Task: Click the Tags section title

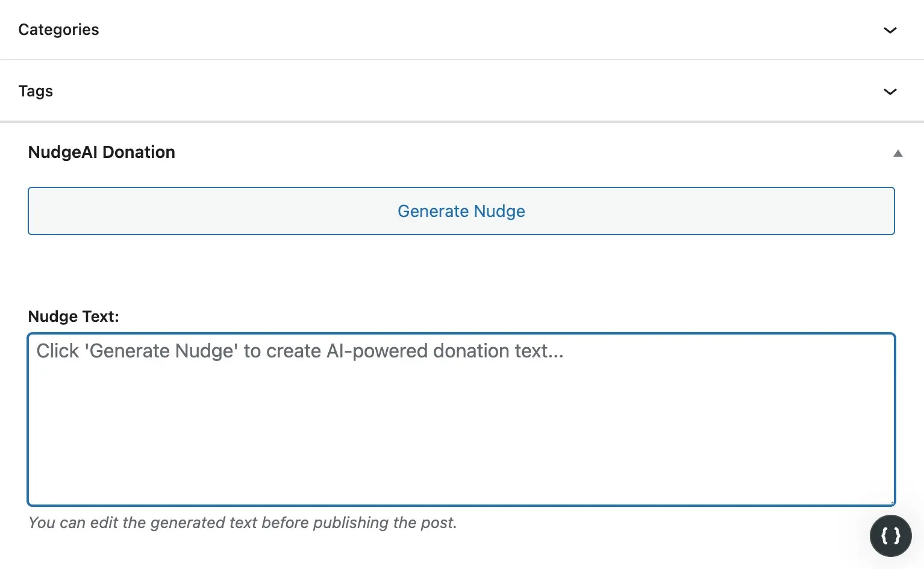Action: [36, 90]
